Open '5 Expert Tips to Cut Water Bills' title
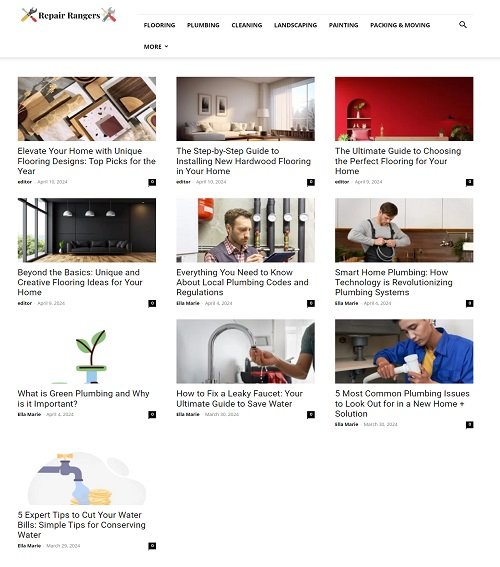The image size is (500, 567). 81,525
